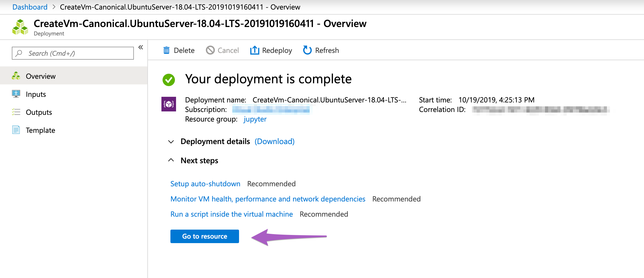The height and width of the screenshot is (278, 644).
Task: Collapse the Next steps section
Action: click(x=171, y=160)
